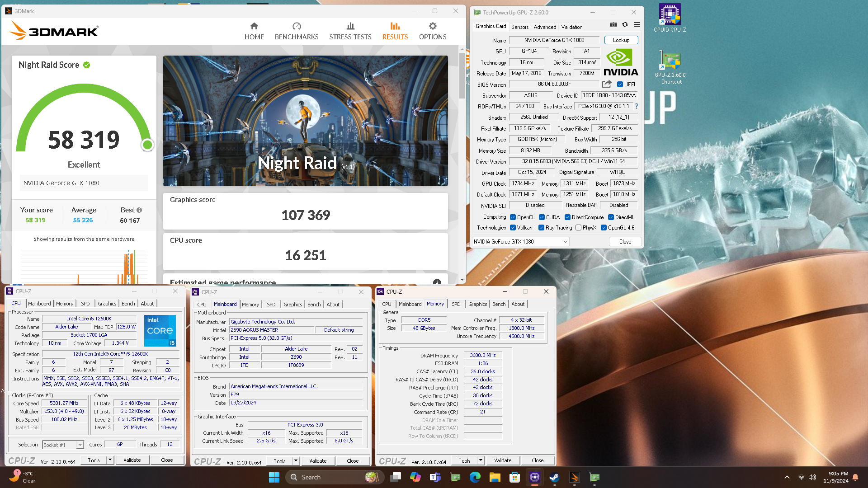Open Steam from the taskbar
868x488 pixels.
[554, 477]
